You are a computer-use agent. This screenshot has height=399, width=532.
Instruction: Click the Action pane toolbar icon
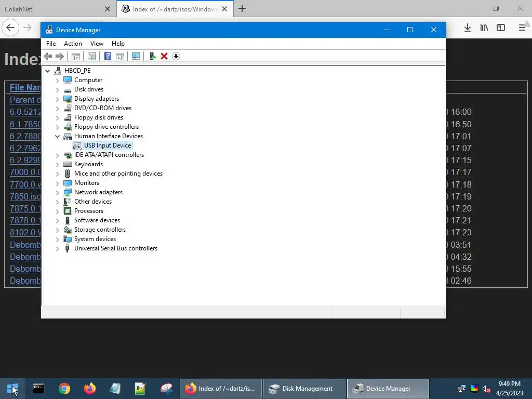pyautogui.click(x=120, y=56)
